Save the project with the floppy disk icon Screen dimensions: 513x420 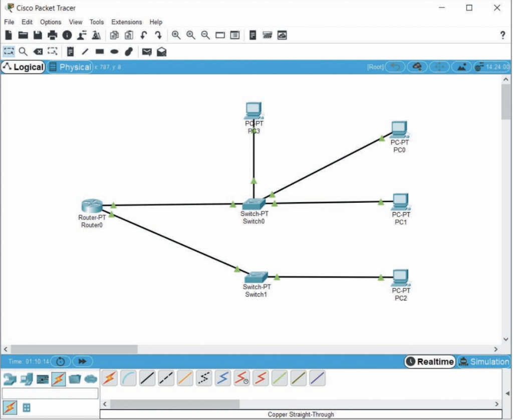click(38, 35)
